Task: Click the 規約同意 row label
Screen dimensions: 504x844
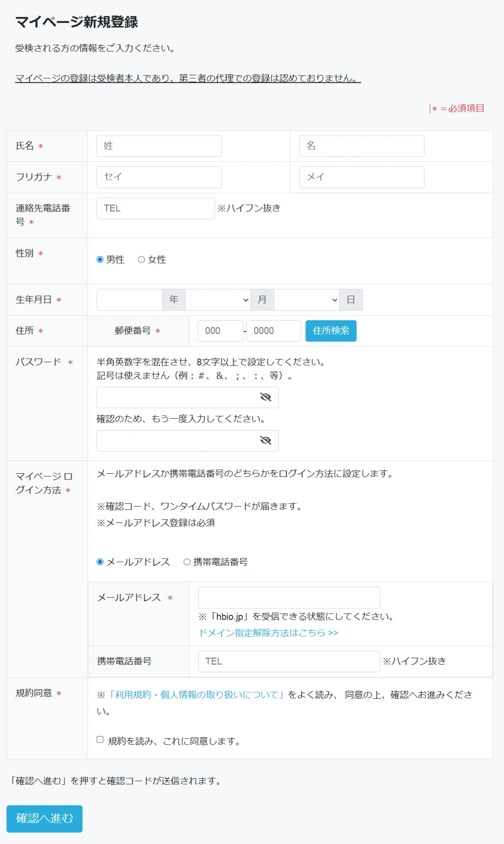Action: coord(34,693)
